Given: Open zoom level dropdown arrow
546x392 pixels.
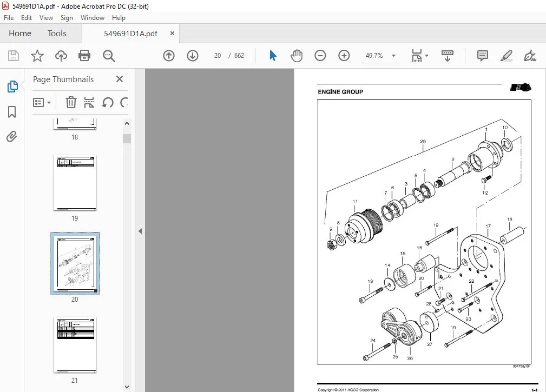Looking at the screenshot, I should (393, 56).
